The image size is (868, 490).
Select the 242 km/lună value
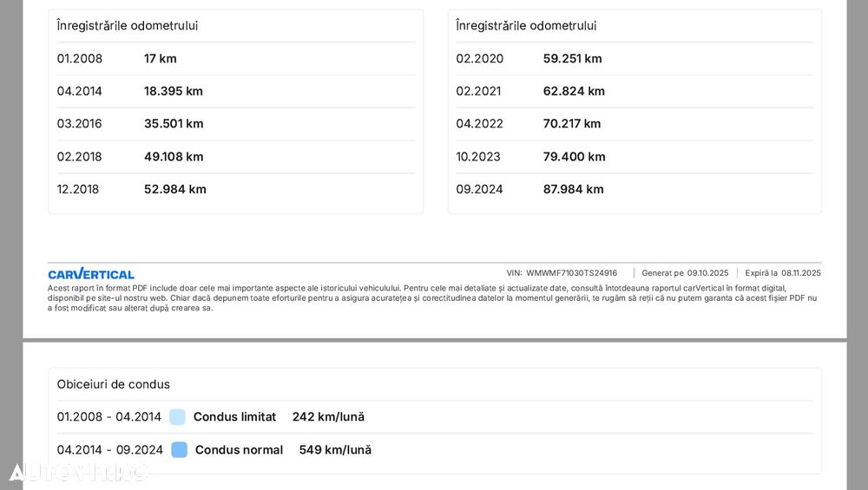pyautogui.click(x=328, y=417)
